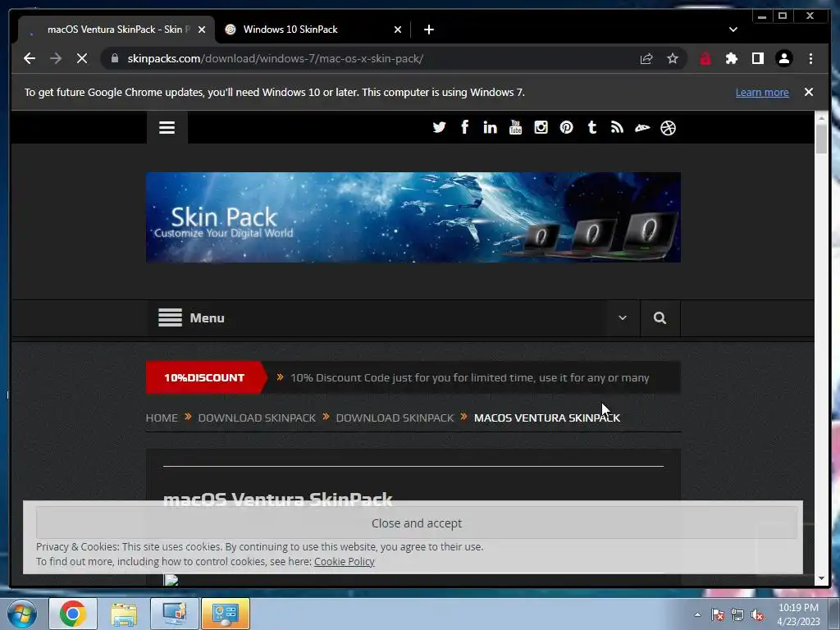Go back to the previous page
The image size is (840, 630).
[30, 58]
